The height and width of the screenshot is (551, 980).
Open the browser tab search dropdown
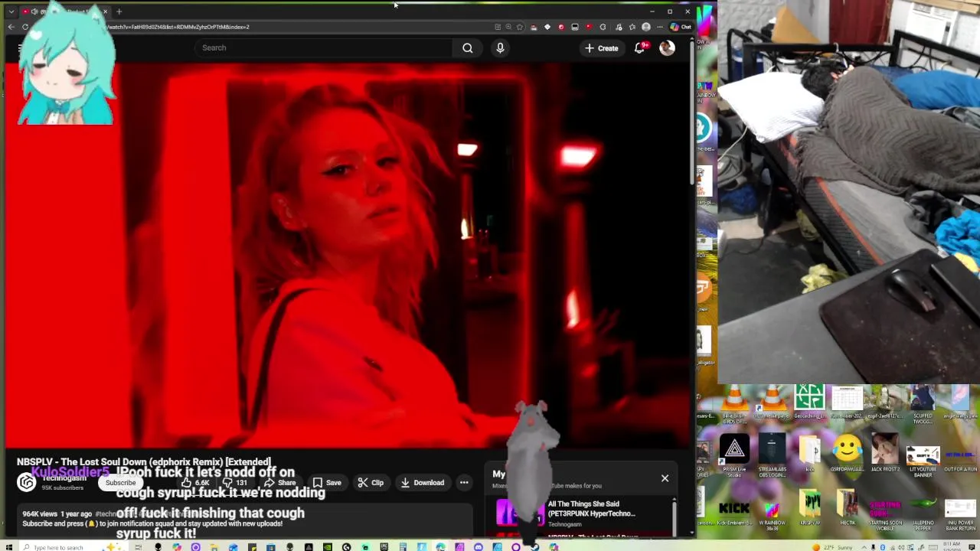click(x=11, y=11)
